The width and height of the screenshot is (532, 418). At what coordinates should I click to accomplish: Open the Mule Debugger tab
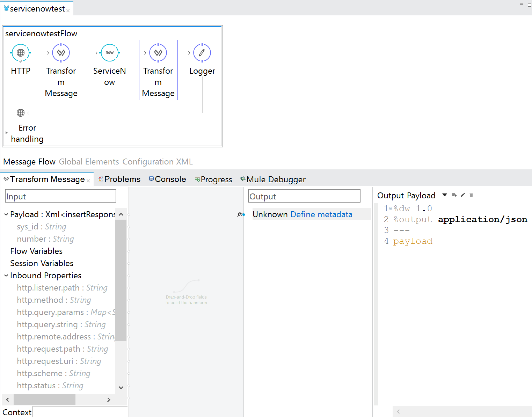point(276,179)
